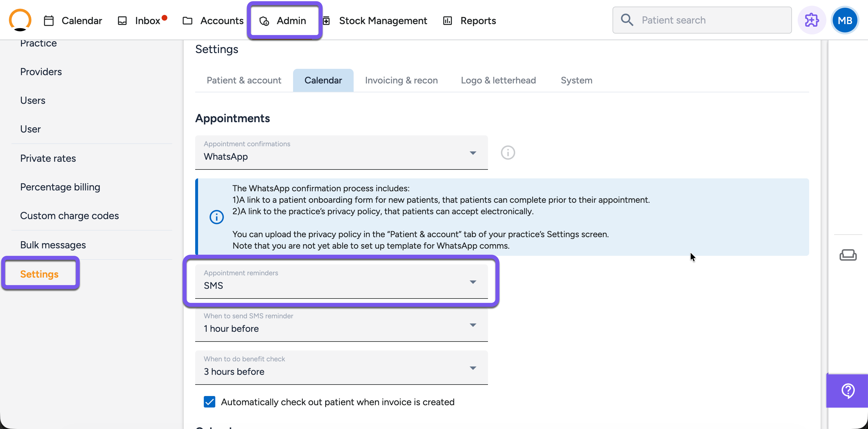Click the info icon beside Appointment confirmations
The height and width of the screenshot is (429, 868).
[507, 153]
